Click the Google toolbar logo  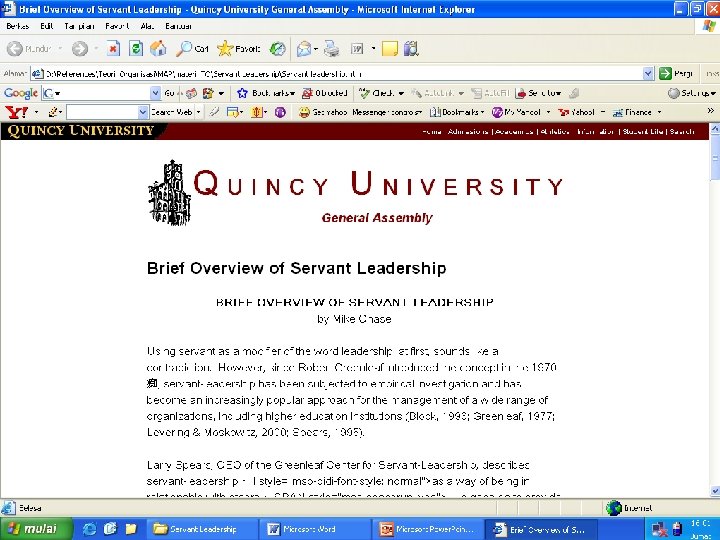click(x=21, y=93)
